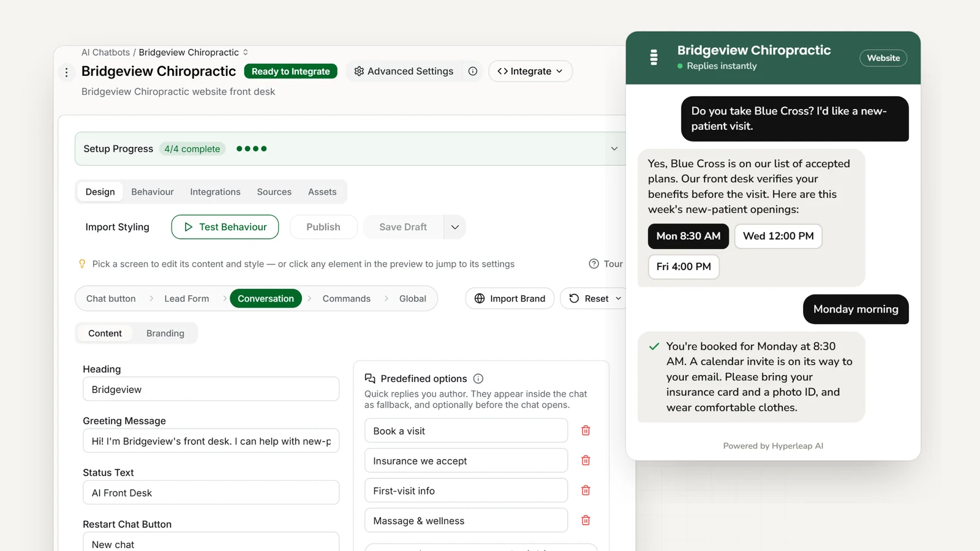This screenshot has width=980, height=551.
Task: Click the Status Text input field
Action: [211, 493]
